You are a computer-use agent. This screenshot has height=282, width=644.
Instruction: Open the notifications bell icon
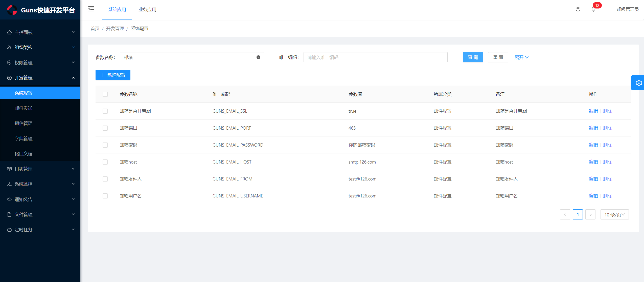(593, 9)
